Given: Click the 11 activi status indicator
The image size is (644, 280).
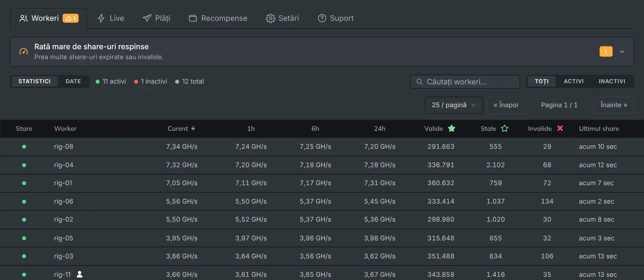Looking at the screenshot, I should coord(111,82).
